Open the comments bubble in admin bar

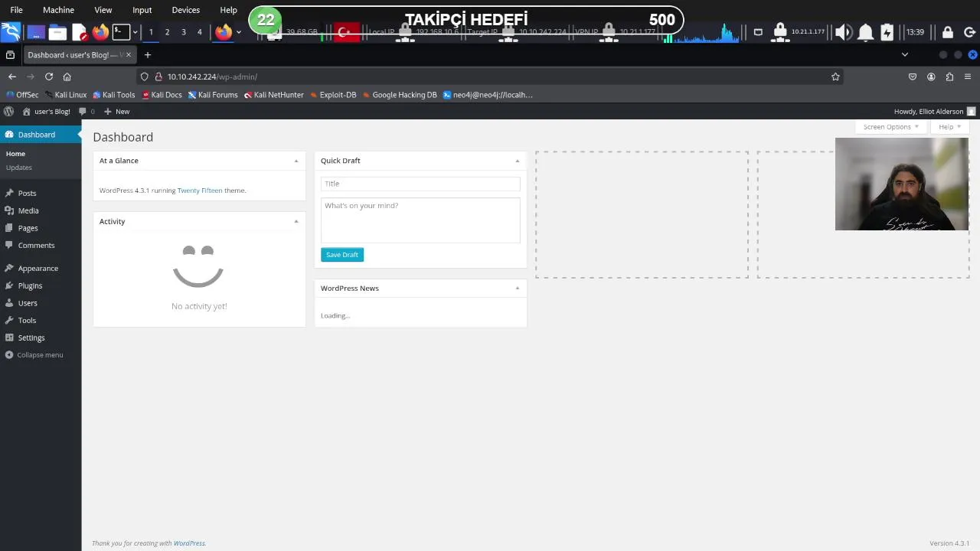coord(87,112)
